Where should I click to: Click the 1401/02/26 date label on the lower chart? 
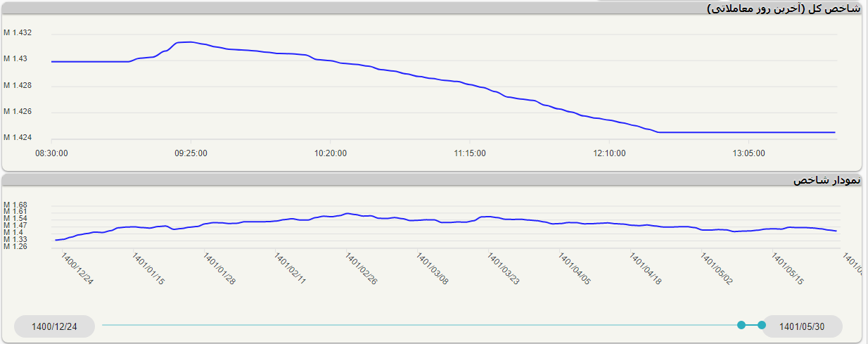pyautogui.click(x=362, y=269)
